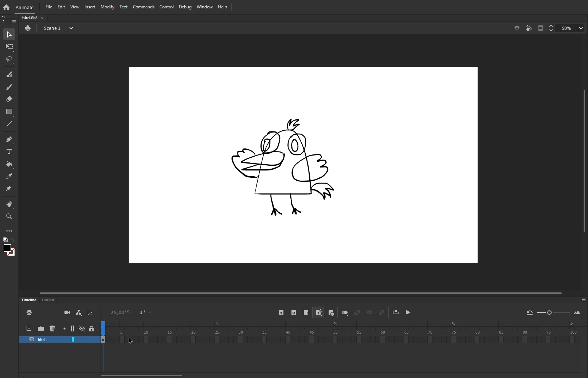Viewport: 588px width, 378px height.
Task: Open the timeline panel options menu
Action: (x=584, y=300)
